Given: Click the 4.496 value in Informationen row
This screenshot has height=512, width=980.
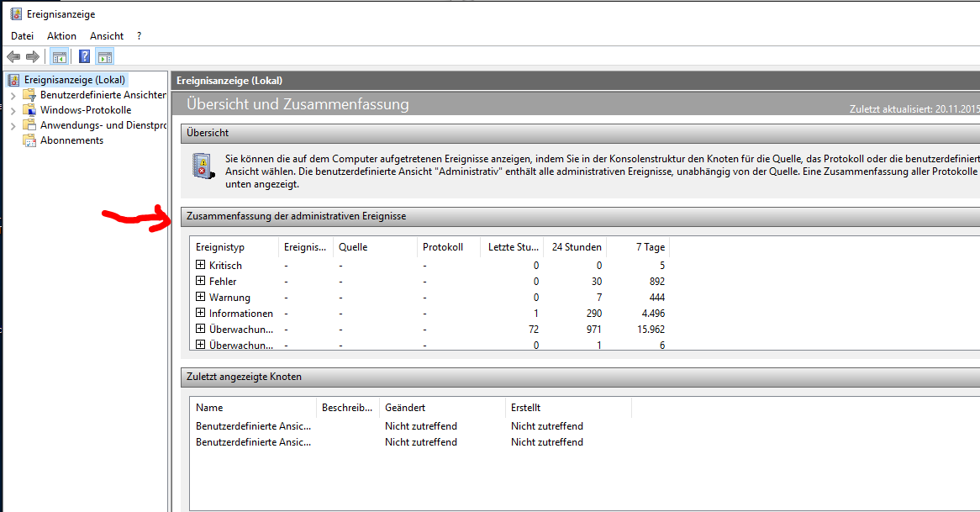Looking at the screenshot, I should (653, 314).
